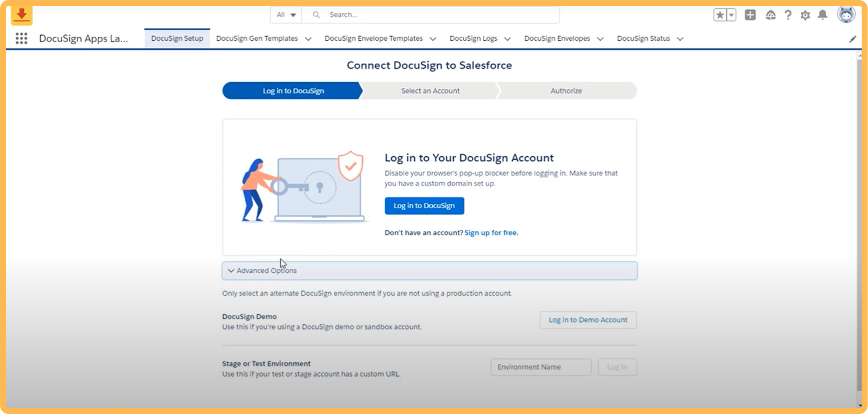Click the Connect DocuSign to Salesforce heading
Viewport: 868px width, 414px height.
click(429, 65)
